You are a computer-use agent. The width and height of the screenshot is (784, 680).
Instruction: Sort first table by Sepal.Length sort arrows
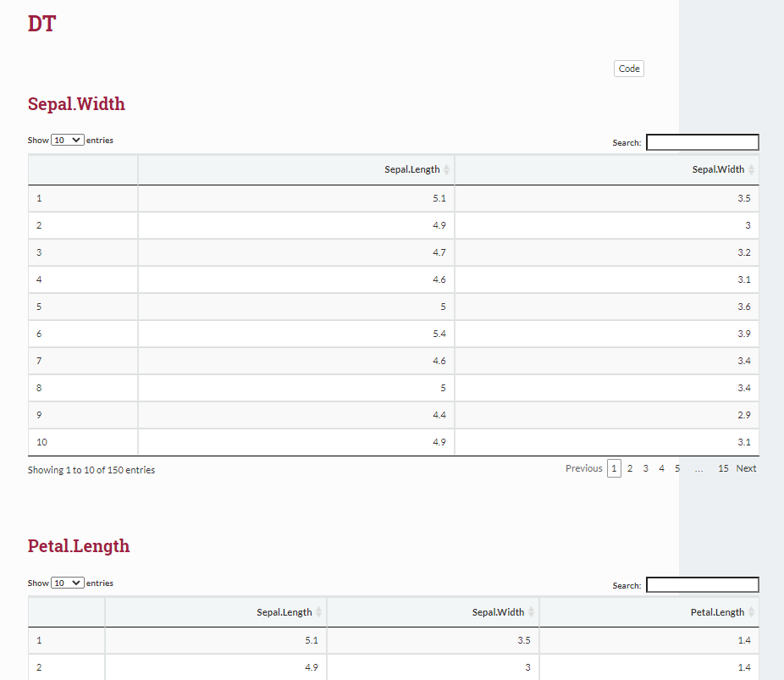click(x=446, y=169)
